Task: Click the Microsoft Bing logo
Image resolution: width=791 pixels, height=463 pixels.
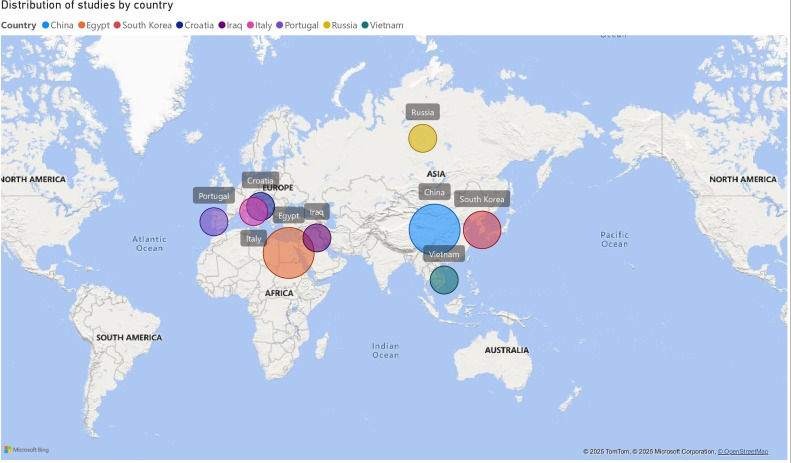Action: point(27,449)
